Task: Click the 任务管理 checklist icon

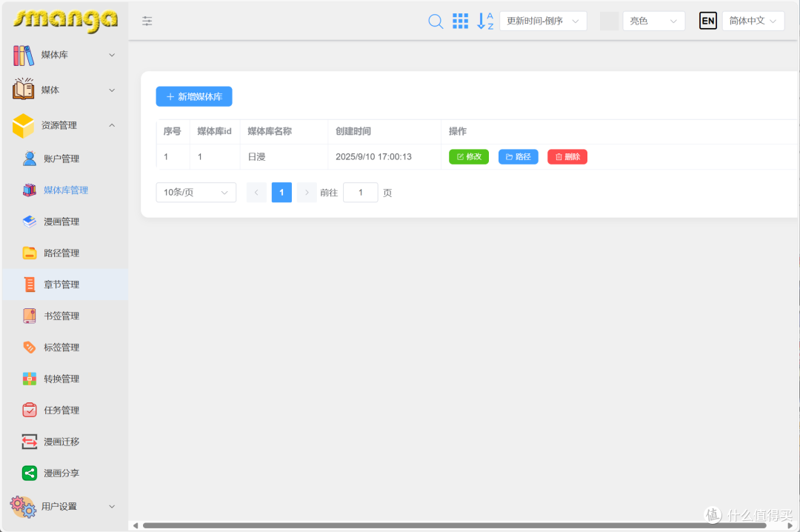Action: [x=30, y=410]
